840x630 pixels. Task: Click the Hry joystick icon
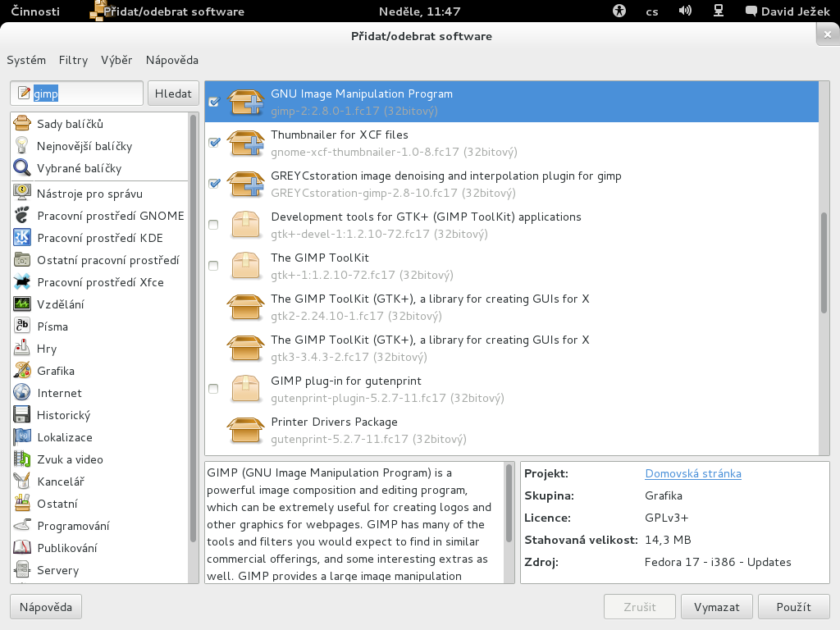[22, 348]
